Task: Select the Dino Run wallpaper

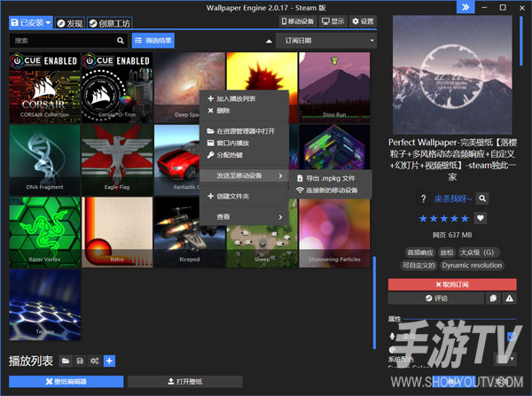Action: point(334,88)
